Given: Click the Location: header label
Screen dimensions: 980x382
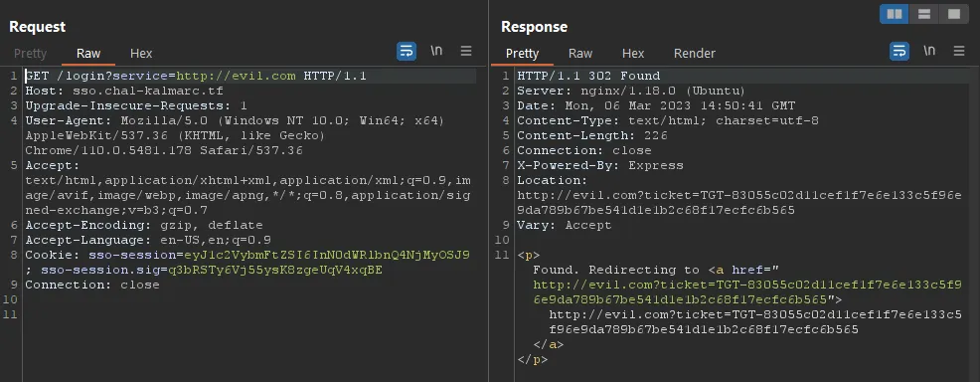Looking at the screenshot, I should [x=553, y=181].
